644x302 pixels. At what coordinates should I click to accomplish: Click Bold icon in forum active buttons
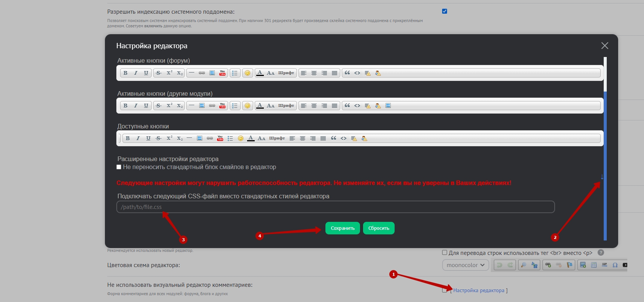125,73
